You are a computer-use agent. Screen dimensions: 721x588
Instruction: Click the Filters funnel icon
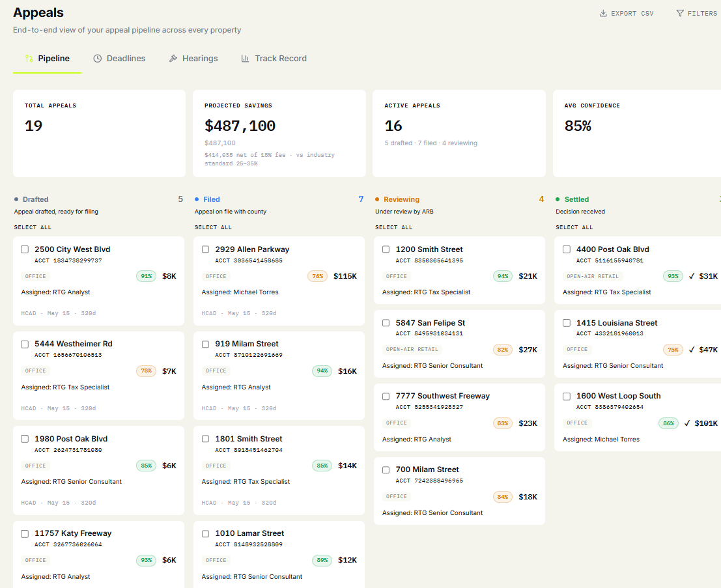pos(679,13)
